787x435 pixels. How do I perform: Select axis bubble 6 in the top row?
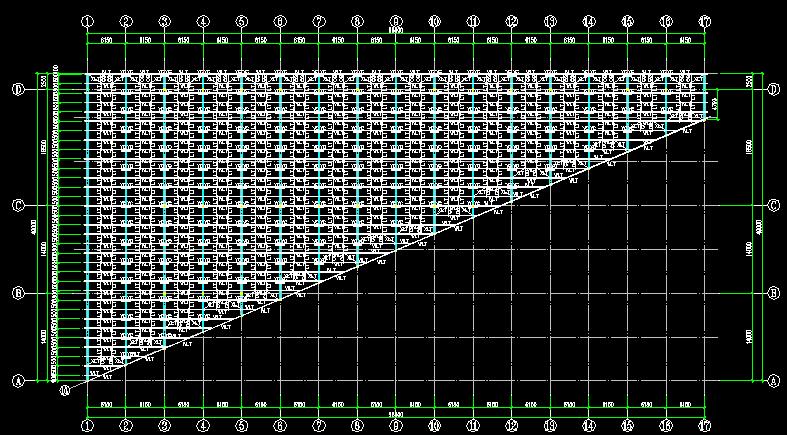point(280,22)
